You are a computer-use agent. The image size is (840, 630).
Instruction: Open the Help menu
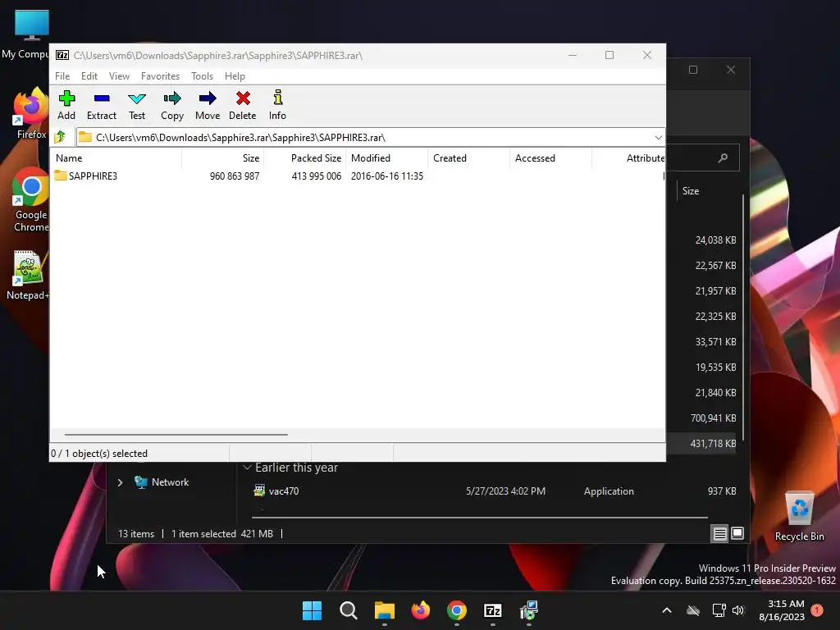[x=235, y=76]
